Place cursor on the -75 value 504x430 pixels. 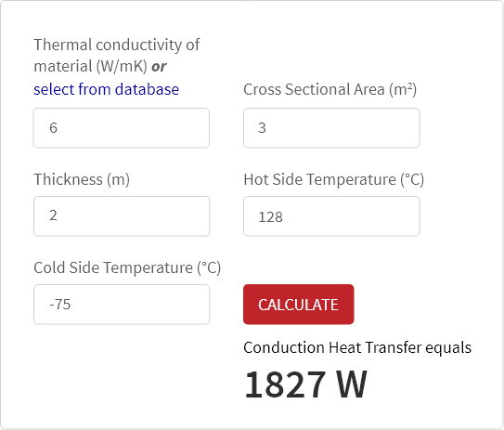[59, 305]
